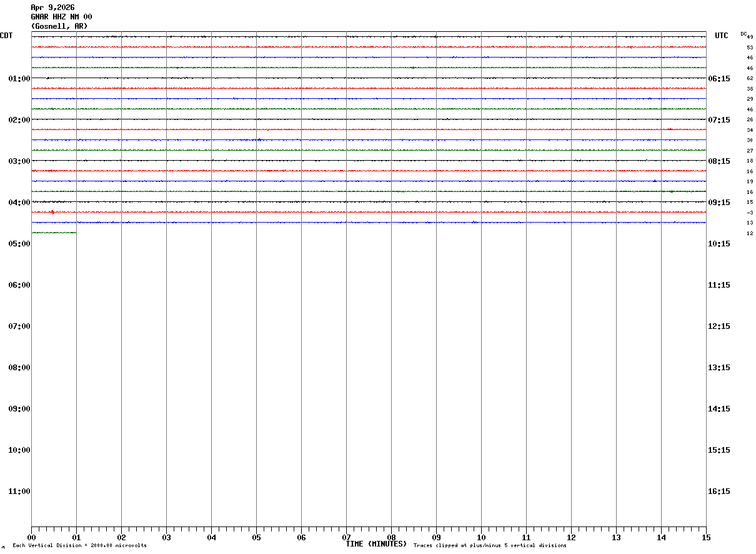
Task: Click the 08:15 UTC time label
Action: tap(719, 161)
